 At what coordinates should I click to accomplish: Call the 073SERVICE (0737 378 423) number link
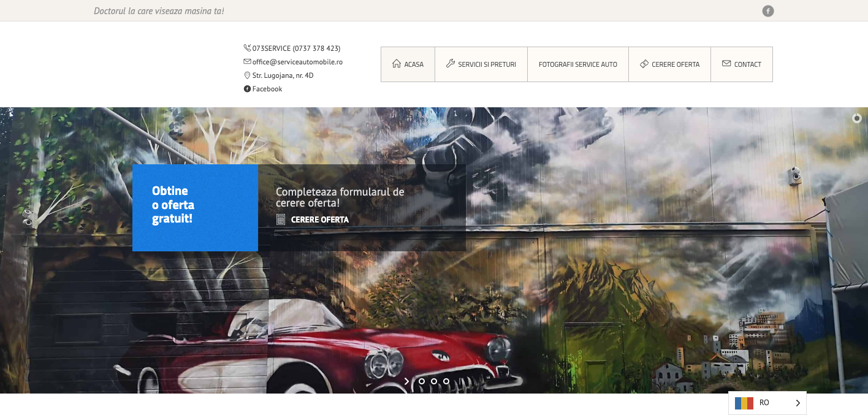tap(296, 48)
